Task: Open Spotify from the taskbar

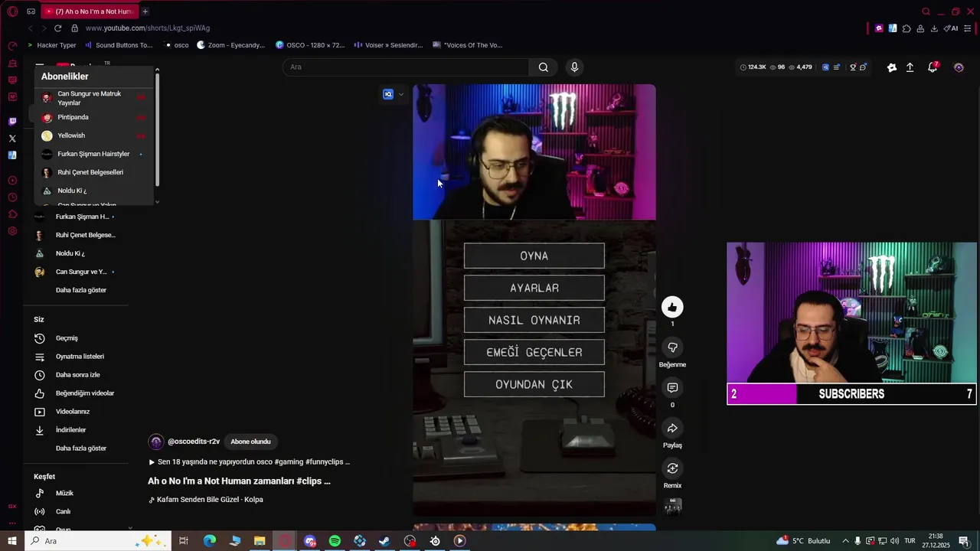Action: 335,541
